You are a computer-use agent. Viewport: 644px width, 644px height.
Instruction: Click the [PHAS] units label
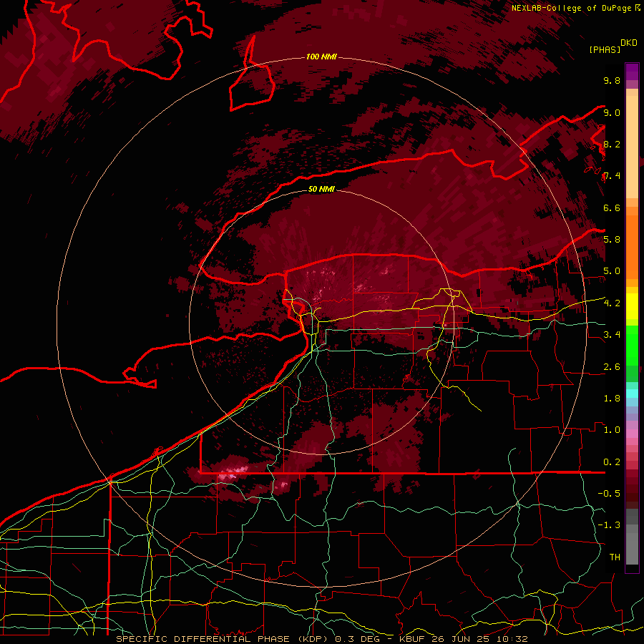(605, 50)
